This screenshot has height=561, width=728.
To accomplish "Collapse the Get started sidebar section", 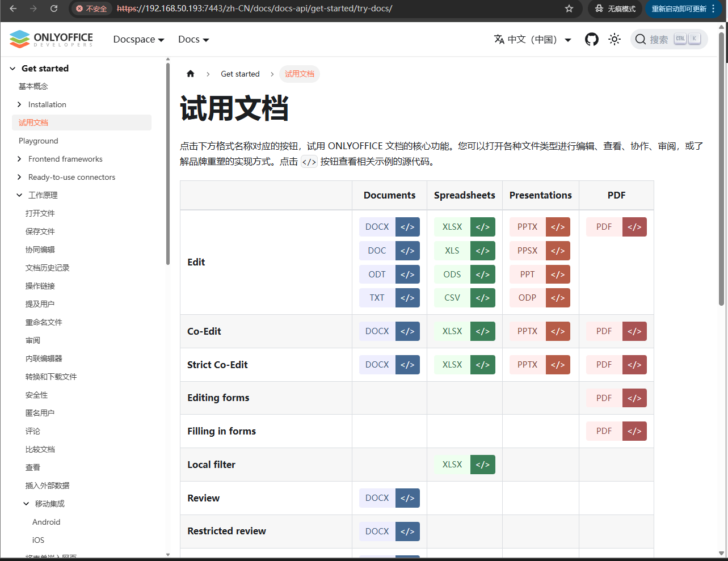I will [x=12, y=69].
